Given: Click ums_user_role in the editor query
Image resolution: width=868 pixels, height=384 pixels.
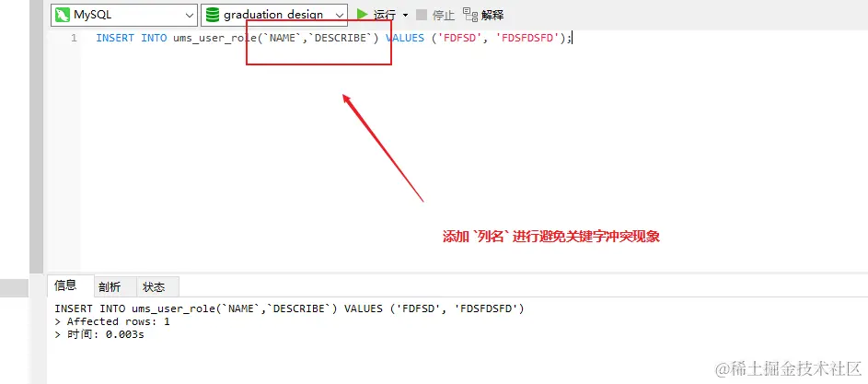Looking at the screenshot, I should pyautogui.click(x=215, y=39).
